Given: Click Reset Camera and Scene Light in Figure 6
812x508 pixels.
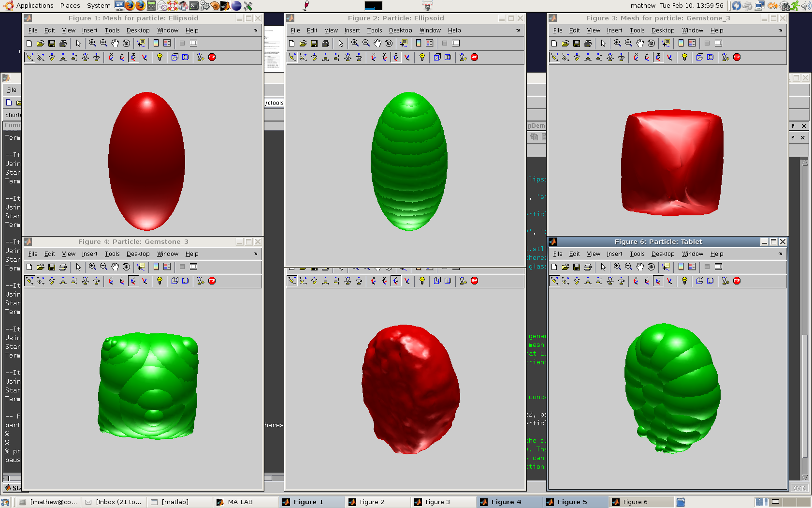Looking at the screenshot, I should [x=725, y=281].
